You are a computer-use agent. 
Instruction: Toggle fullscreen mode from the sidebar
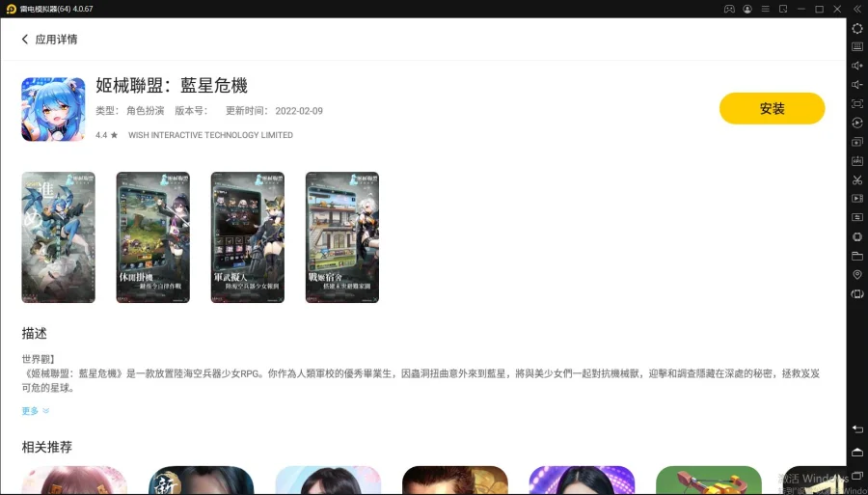(857, 103)
